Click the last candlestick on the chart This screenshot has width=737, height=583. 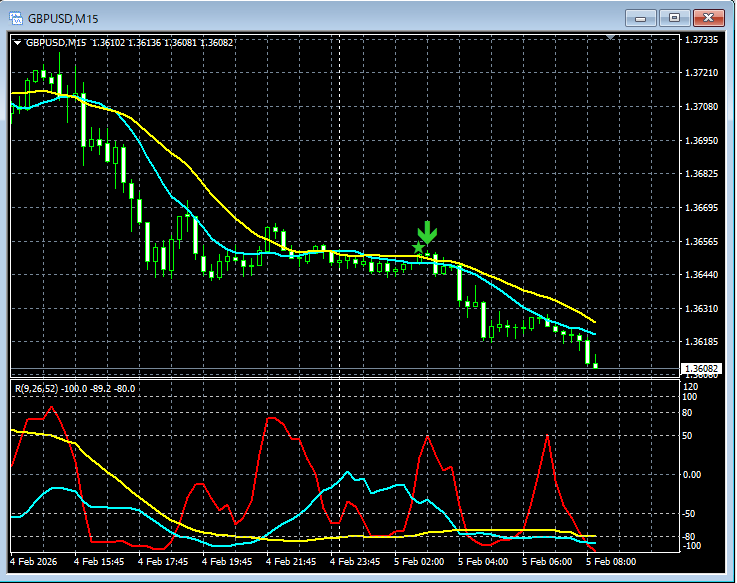(x=595, y=366)
